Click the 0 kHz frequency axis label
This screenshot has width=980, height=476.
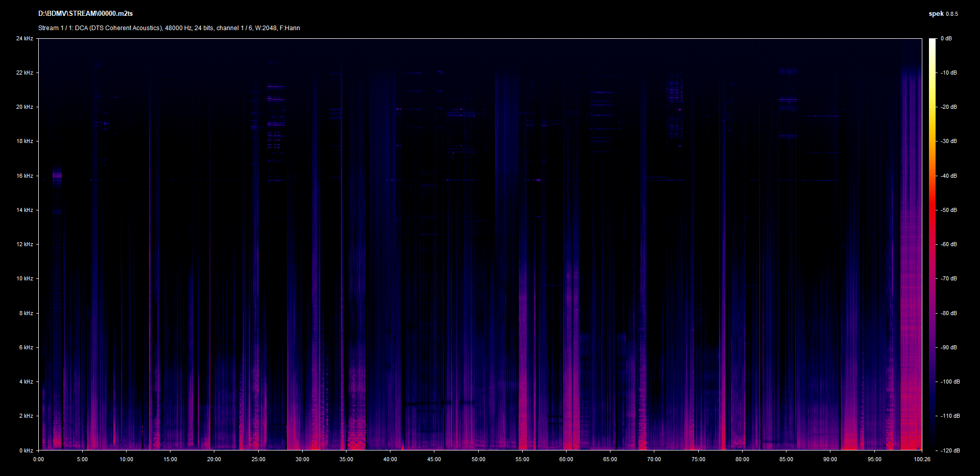(x=26, y=450)
